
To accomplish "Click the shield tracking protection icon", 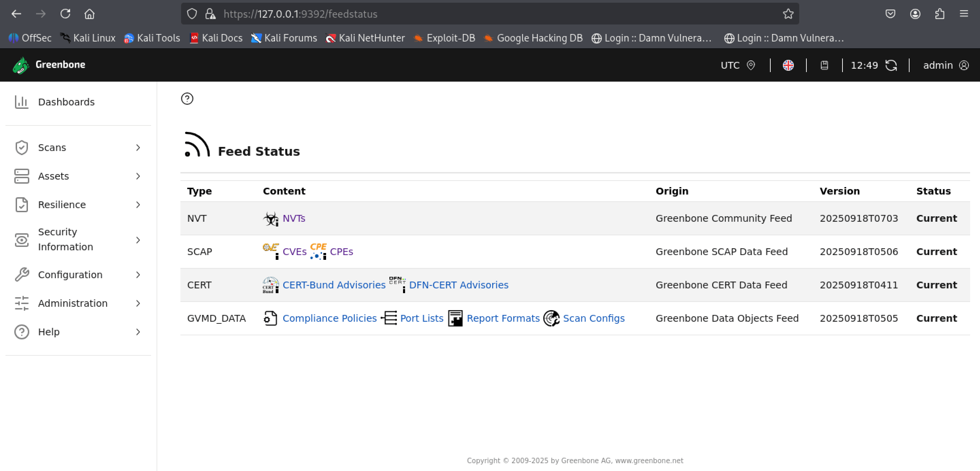I will (192, 14).
